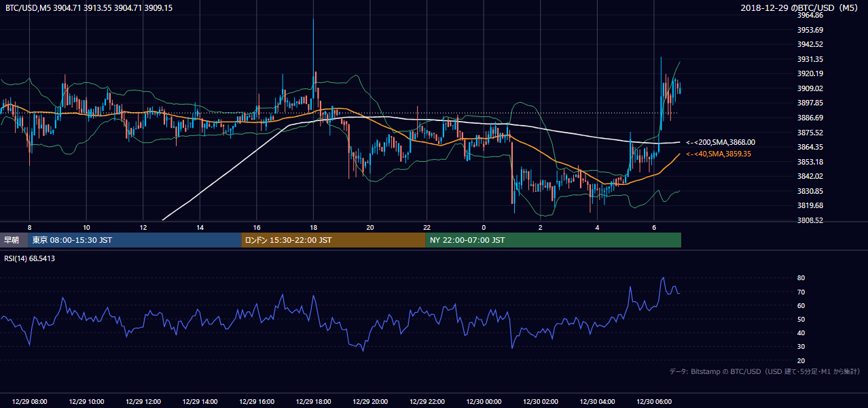
Task: Click bottom time label 12/29 18:00
Action: (313, 402)
